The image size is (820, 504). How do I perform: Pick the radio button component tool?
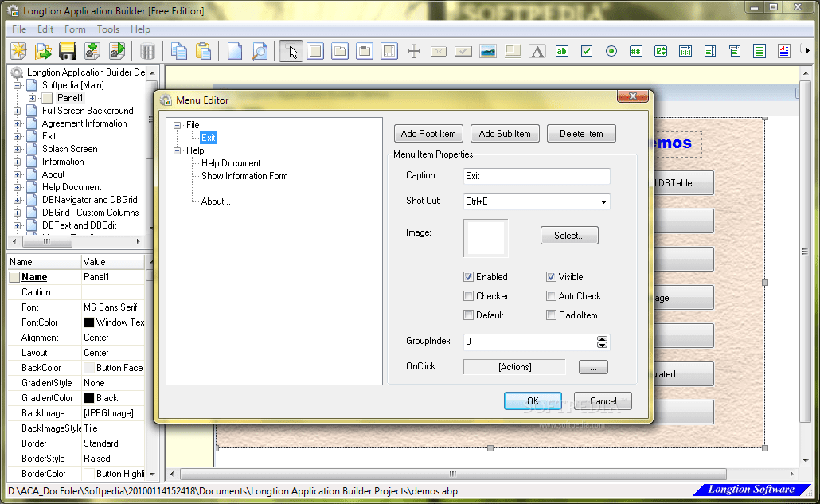pyautogui.click(x=610, y=50)
